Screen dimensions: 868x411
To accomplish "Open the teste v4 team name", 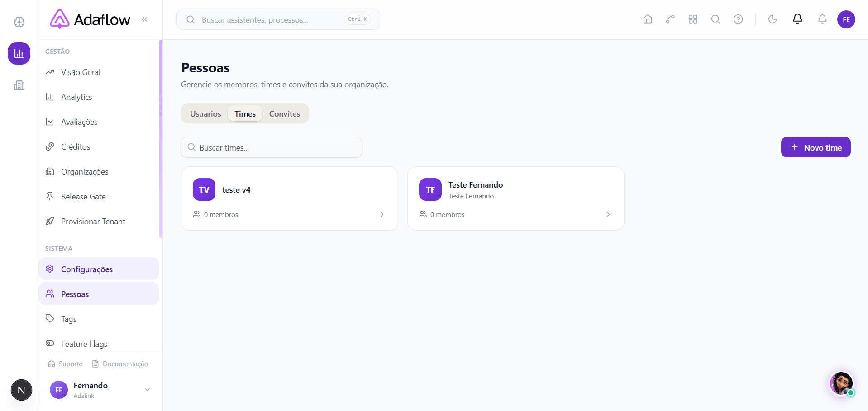I will pos(236,190).
